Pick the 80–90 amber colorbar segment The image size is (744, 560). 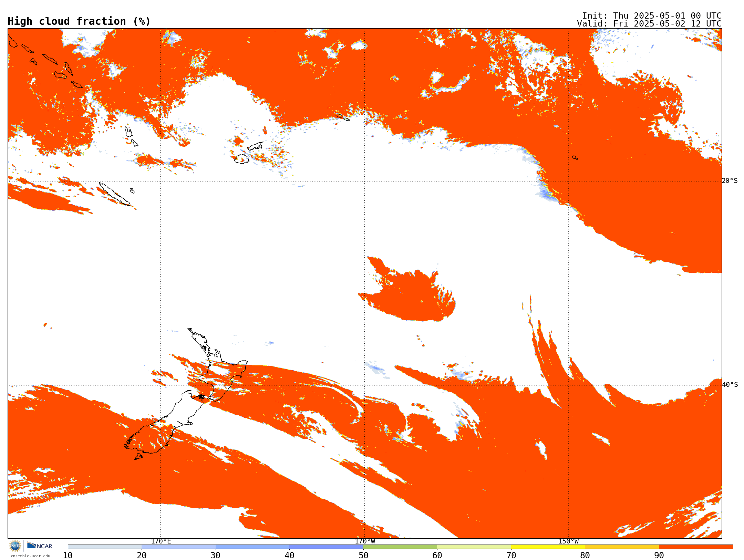point(622,547)
